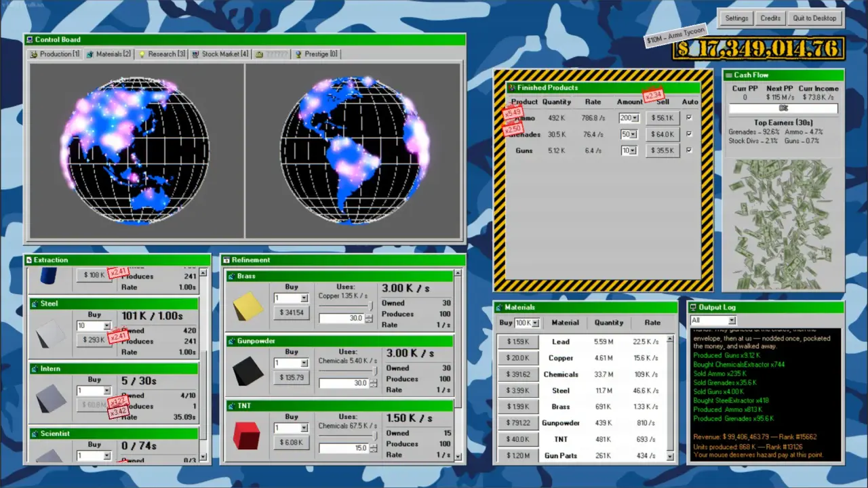868x488 pixels.
Task: Click the Cash Flow title bar icon
Action: click(x=728, y=75)
